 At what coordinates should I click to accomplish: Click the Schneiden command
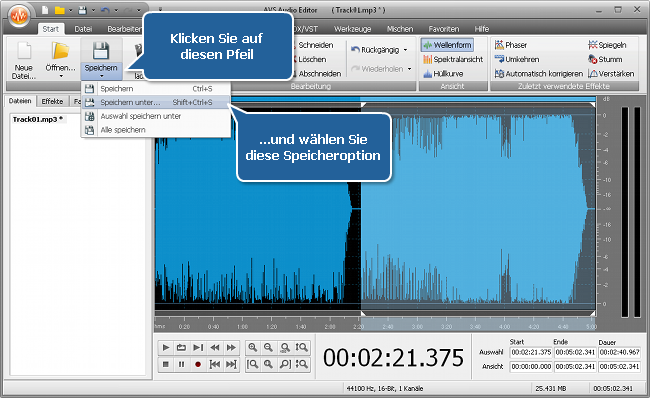315,45
